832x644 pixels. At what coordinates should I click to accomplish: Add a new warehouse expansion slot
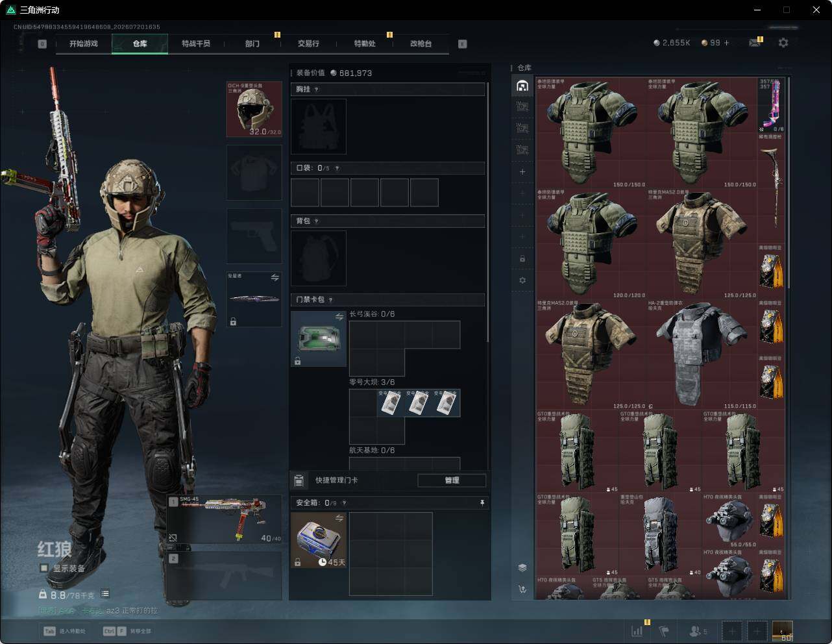(522, 172)
